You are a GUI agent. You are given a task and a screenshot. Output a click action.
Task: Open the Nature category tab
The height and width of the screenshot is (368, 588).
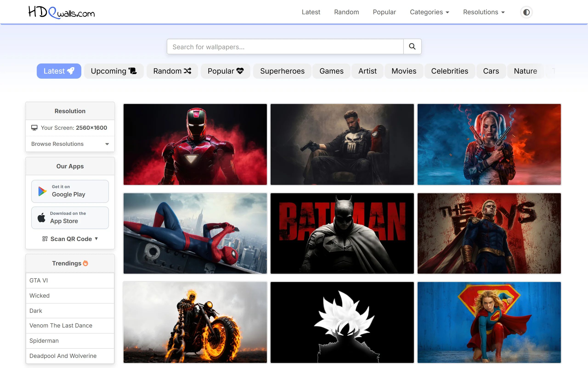(525, 71)
